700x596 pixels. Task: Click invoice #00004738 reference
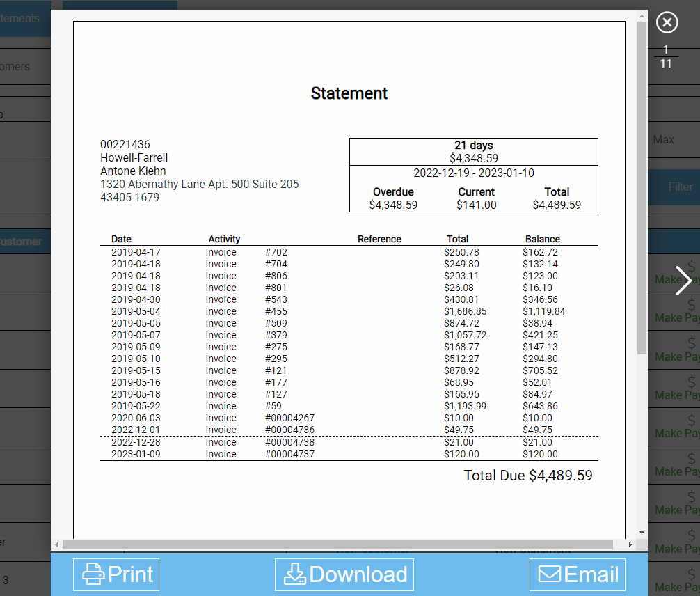tap(289, 442)
